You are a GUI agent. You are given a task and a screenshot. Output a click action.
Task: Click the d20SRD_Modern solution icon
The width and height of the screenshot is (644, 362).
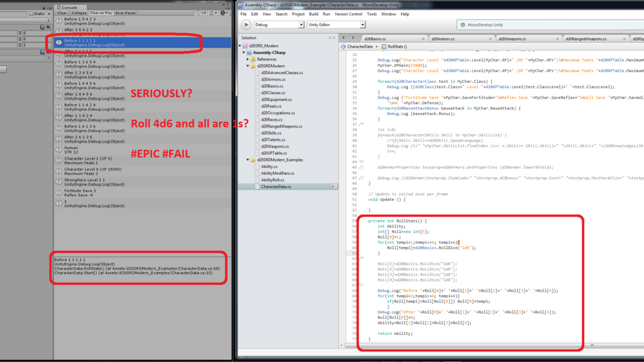245,46
